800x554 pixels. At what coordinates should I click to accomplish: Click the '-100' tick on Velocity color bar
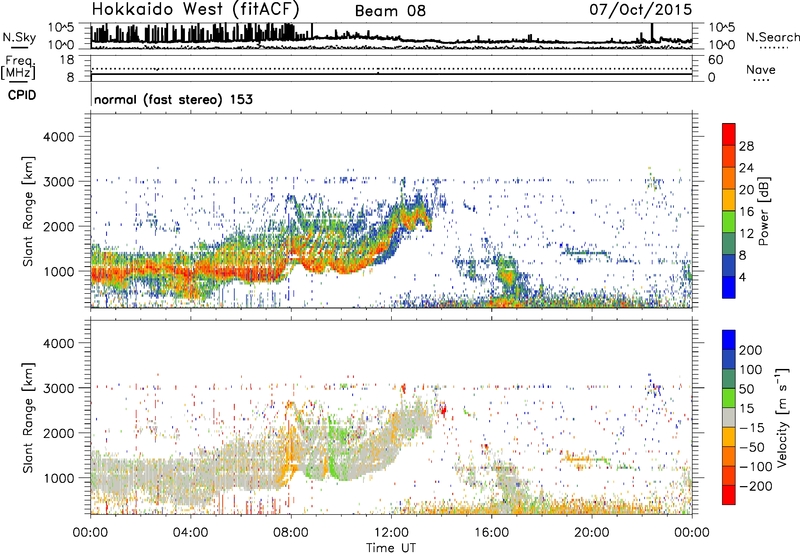point(756,467)
